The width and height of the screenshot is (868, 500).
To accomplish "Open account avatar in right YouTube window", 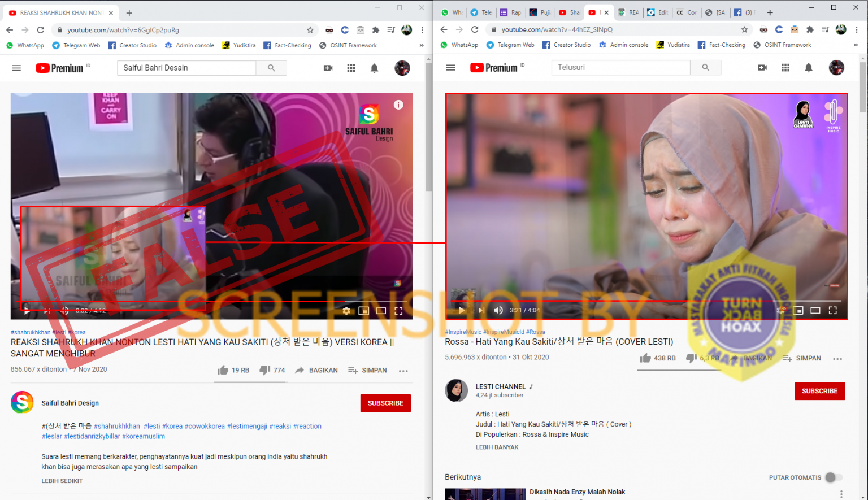I will click(x=836, y=67).
